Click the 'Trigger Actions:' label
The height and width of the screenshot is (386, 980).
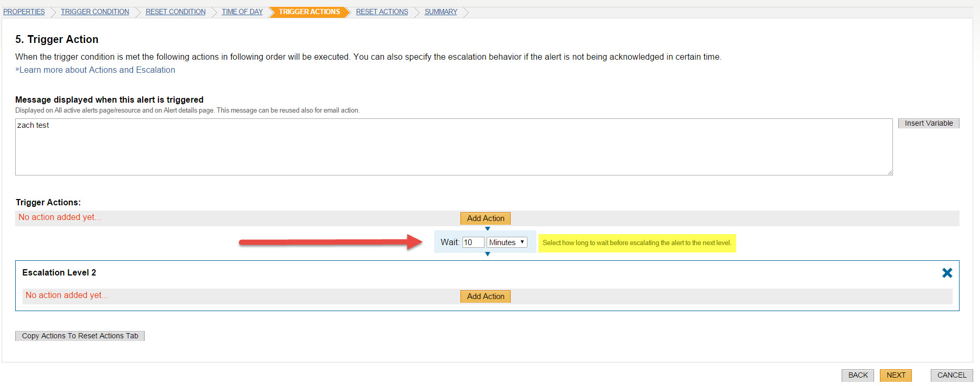[x=48, y=202]
